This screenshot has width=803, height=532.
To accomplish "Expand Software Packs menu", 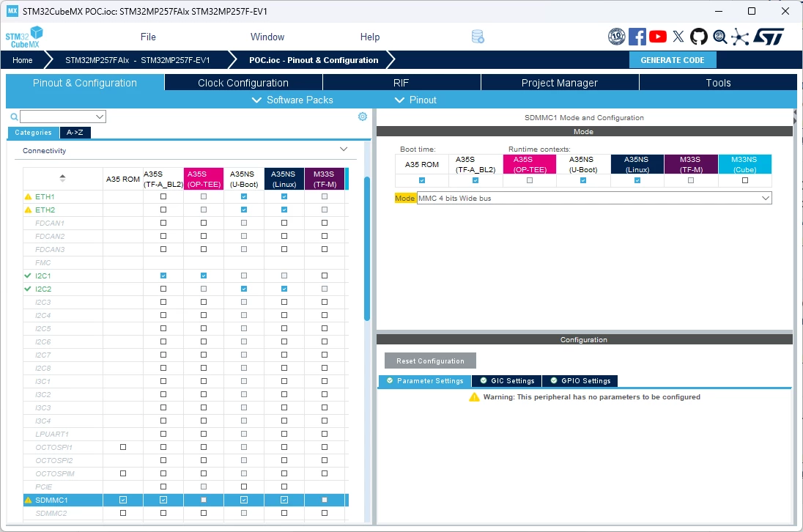I will tap(292, 100).
